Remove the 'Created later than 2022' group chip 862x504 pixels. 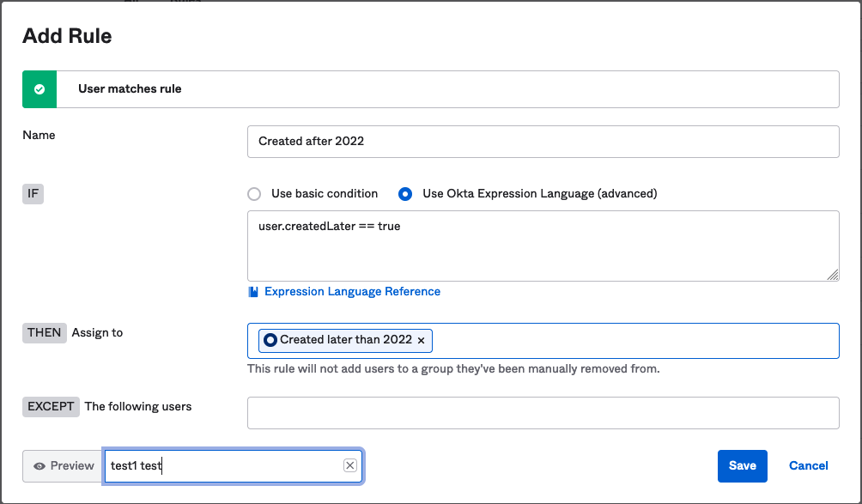[421, 340]
